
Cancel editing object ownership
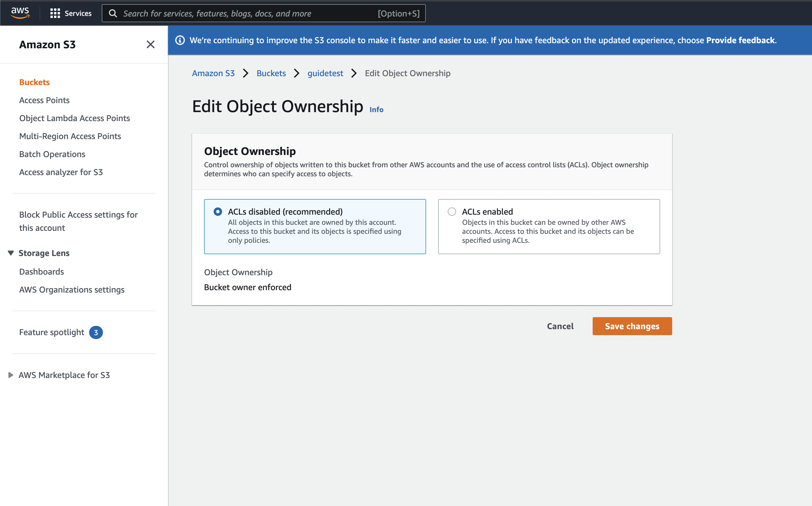tap(560, 326)
